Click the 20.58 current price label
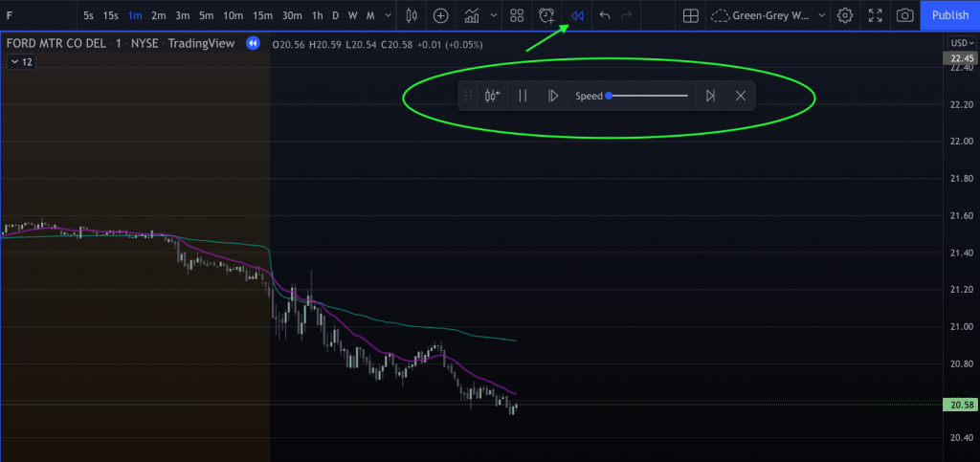 pyautogui.click(x=961, y=406)
